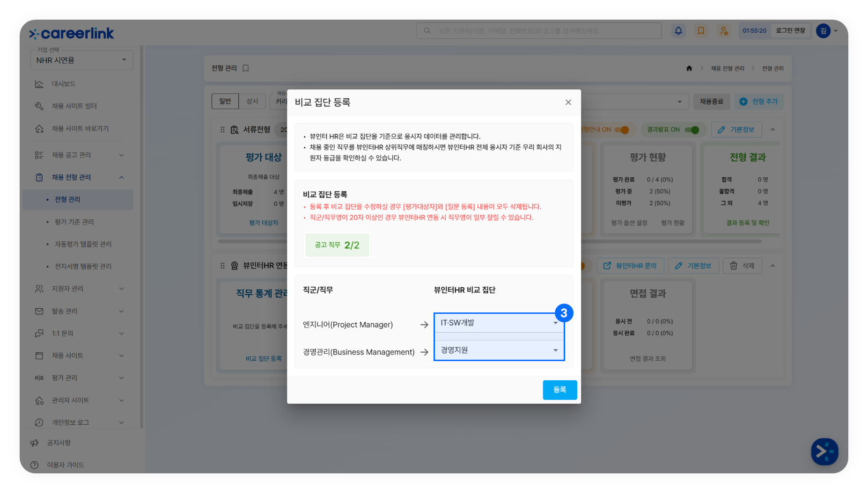This screenshot has width=868, height=493.
Task: Open the 면접 결과 조회 link
Action: pos(648,359)
